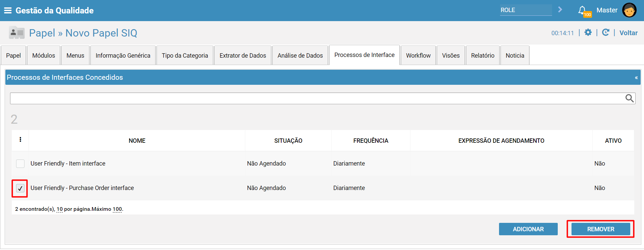Click the Master username label
Screen dimensions: 644x250
pos(607,10)
